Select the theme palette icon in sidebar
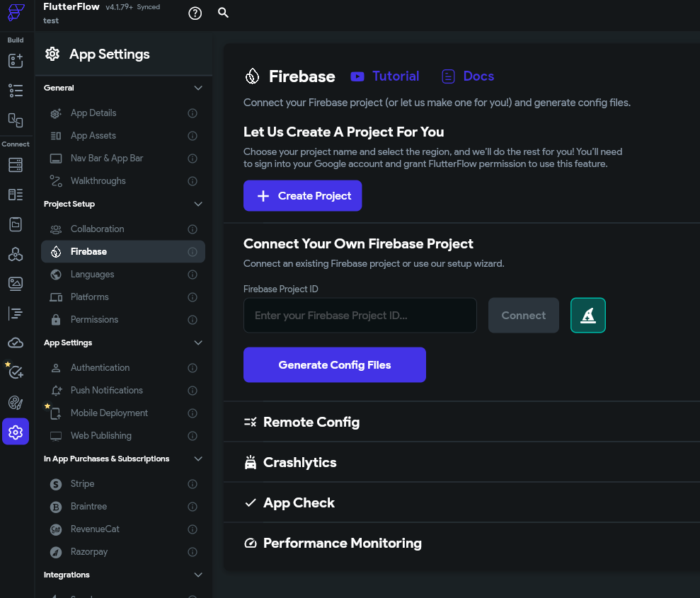The height and width of the screenshot is (598, 700). point(16,403)
